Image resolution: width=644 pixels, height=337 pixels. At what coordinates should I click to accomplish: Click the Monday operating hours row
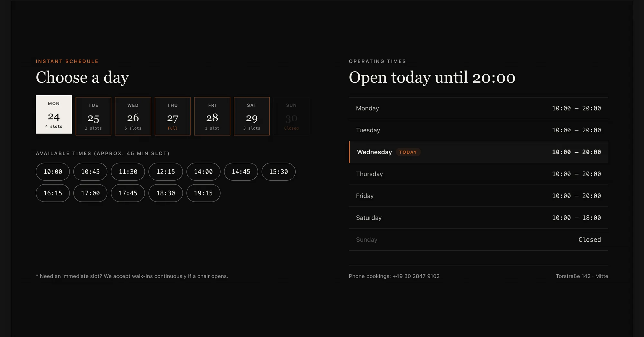coord(478,108)
